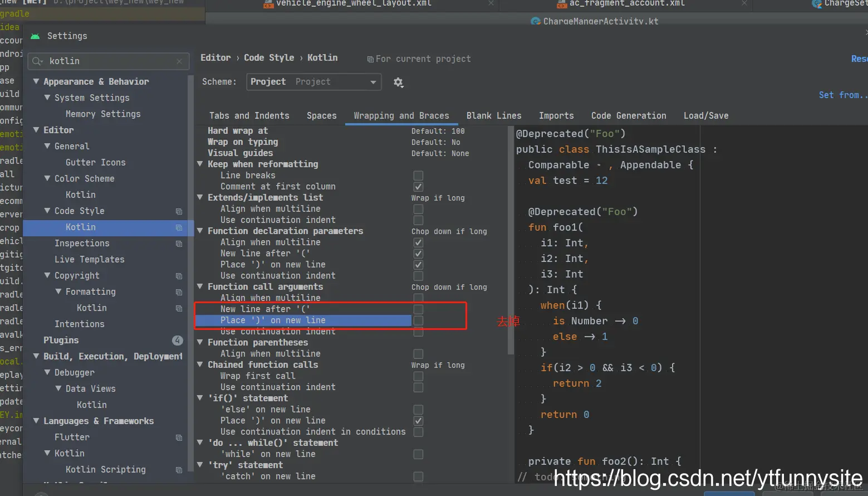Switch to Code Generation tab

(x=629, y=116)
